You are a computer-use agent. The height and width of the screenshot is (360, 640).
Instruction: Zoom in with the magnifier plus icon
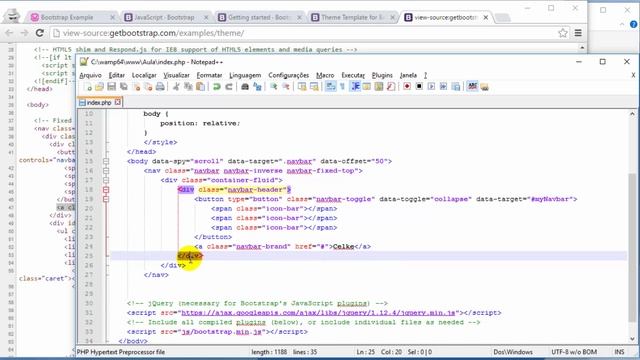point(273,87)
